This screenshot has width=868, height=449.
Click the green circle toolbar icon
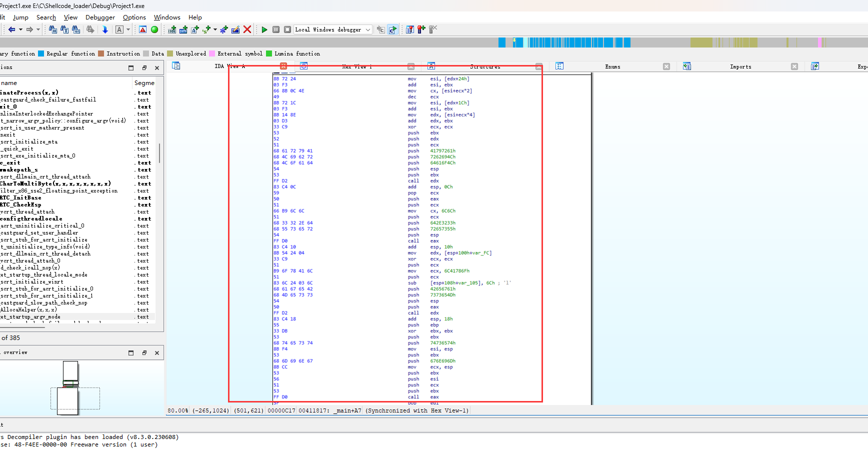click(154, 29)
